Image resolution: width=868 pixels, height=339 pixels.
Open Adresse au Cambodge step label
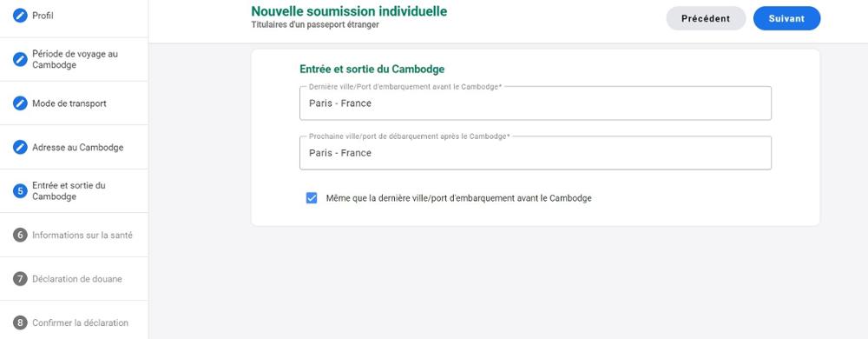coord(77,148)
